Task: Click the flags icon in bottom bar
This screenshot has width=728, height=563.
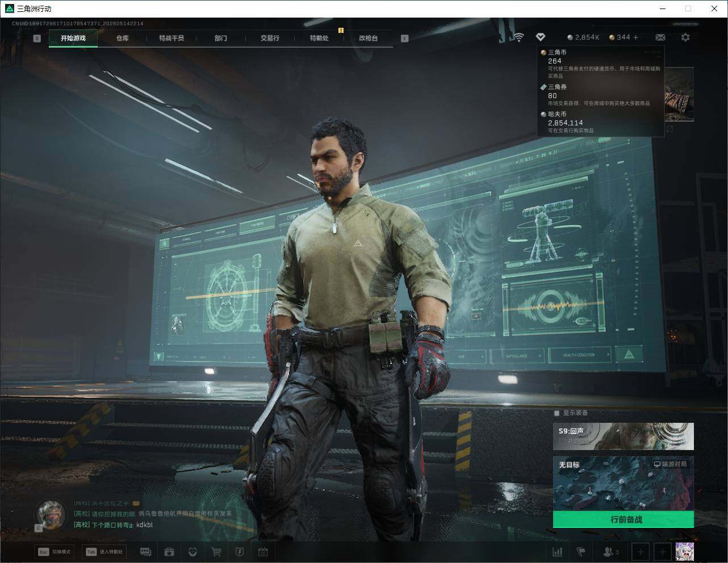Action: [580, 552]
